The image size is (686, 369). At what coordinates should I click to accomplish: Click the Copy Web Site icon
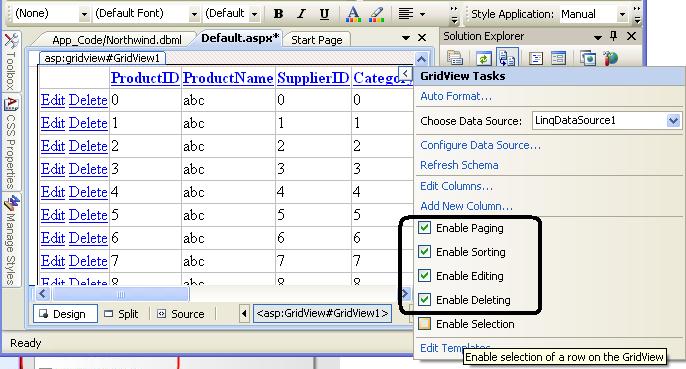(x=588, y=58)
